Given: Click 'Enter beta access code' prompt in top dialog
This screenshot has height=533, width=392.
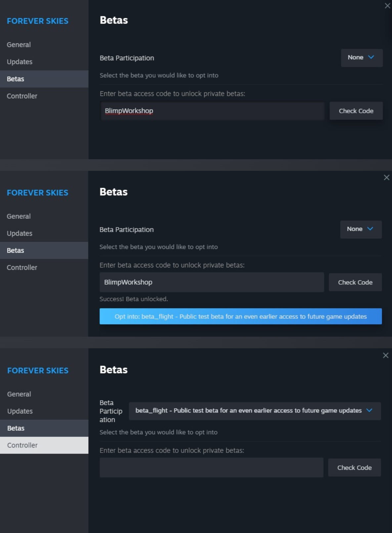Looking at the screenshot, I should click(x=172, y=94).
